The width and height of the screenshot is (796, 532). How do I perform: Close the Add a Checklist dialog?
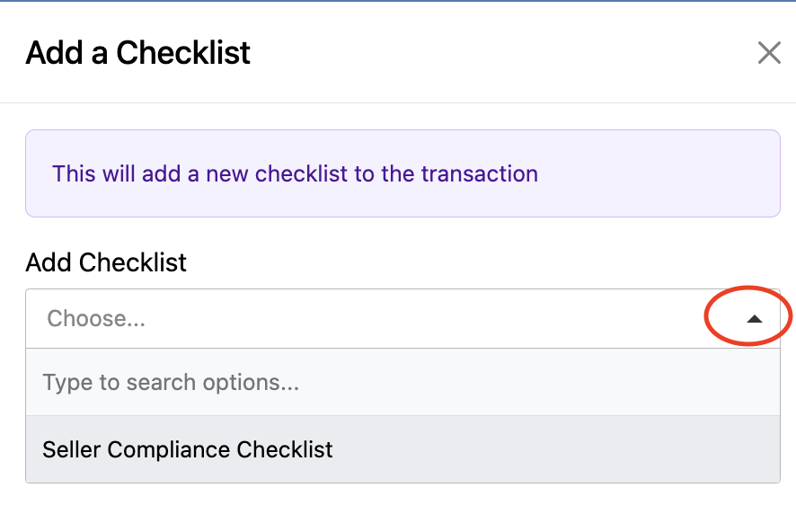coord(769,53)
